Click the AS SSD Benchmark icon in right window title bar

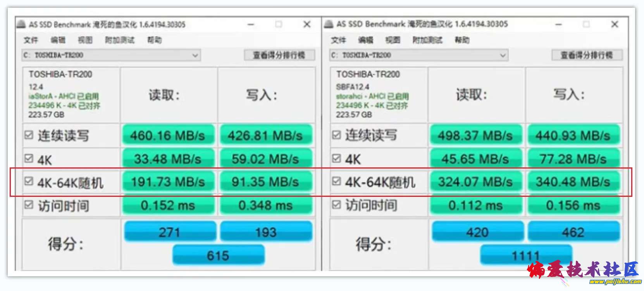[x=329, y=24]
